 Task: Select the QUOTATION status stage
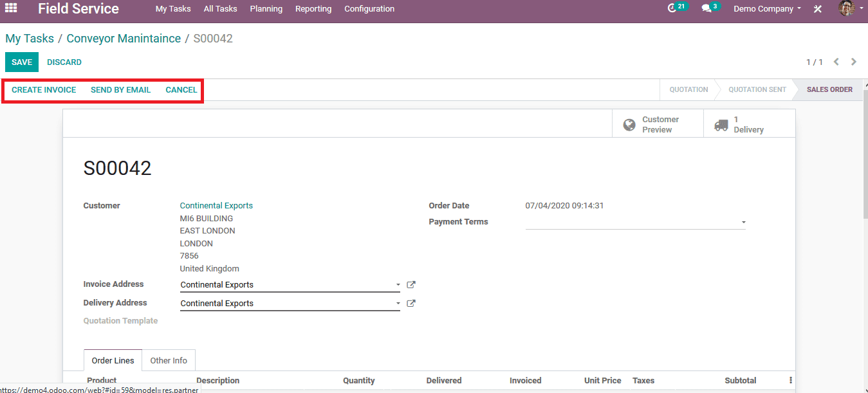point(688,89)
